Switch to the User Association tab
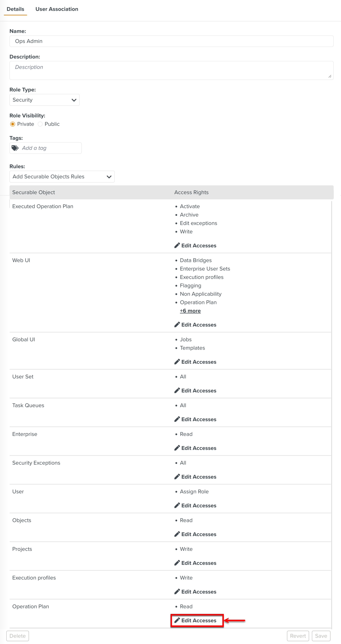The width and height of the screenshot is (341, 644). click(57, 9)
